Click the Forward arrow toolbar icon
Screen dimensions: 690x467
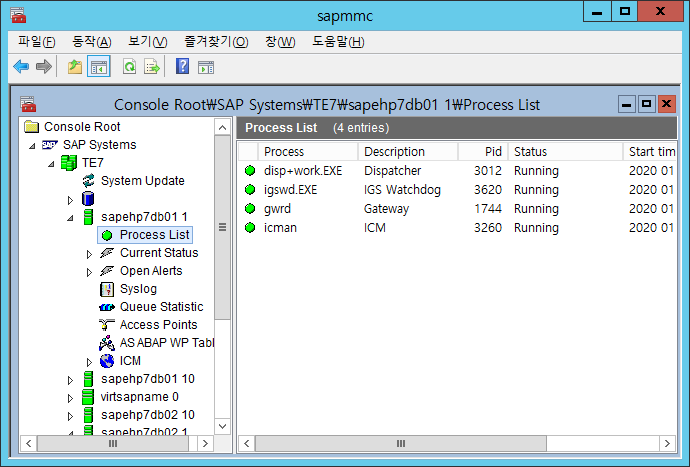44,67
